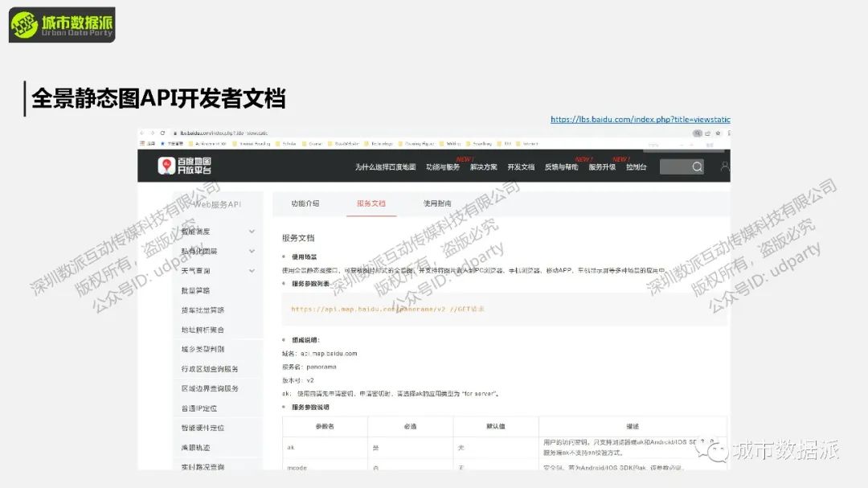Viewport: 868px width, 488px height.
Task: Click the 服务文档 section heading
Action: pos(298,238)
